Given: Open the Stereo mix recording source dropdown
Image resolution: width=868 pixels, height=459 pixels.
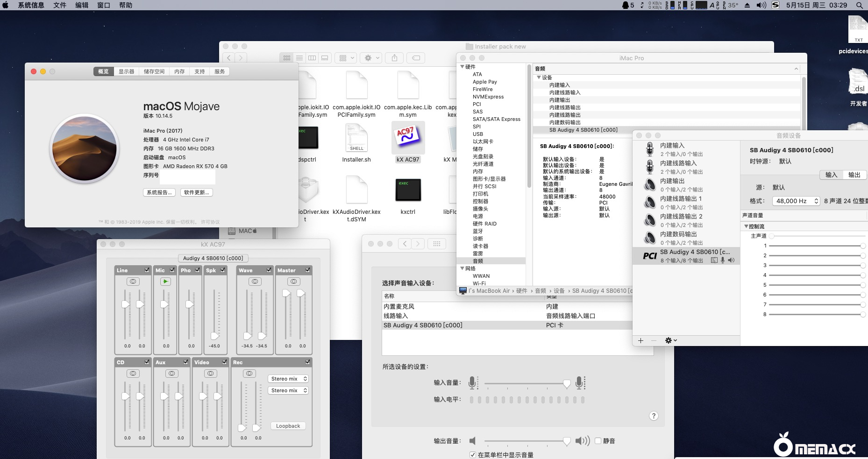Looking at the screenshot, I should coord(288,378).
